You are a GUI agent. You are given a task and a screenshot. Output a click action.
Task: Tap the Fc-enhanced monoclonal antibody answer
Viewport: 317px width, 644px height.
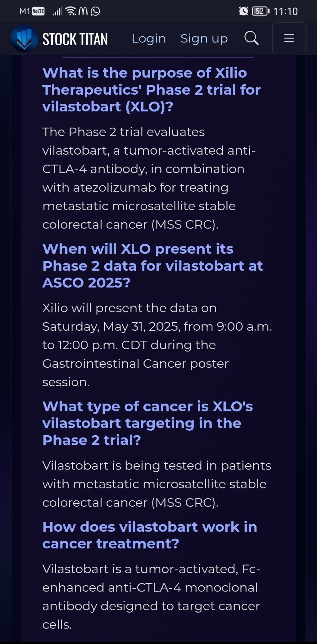pyautogui.click(x=151, y=597)
